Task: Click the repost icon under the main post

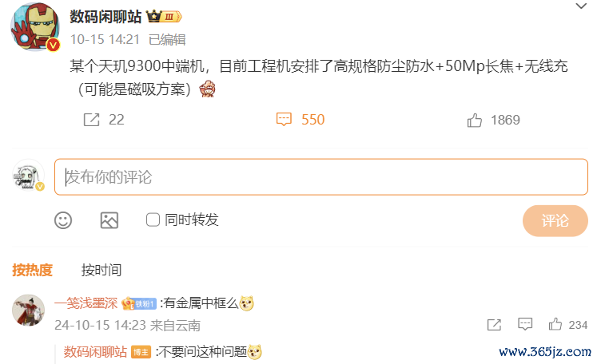Action: click(x=91, y=120)
